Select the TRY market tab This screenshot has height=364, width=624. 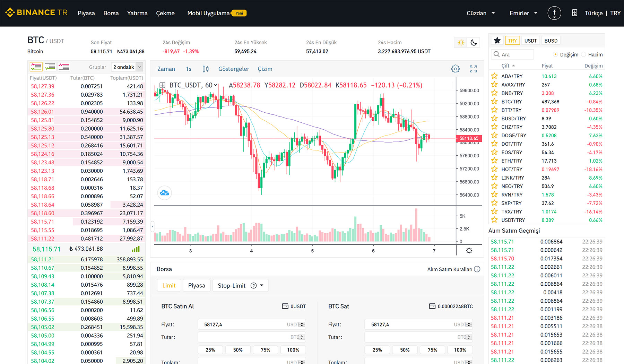coord(512,41)
